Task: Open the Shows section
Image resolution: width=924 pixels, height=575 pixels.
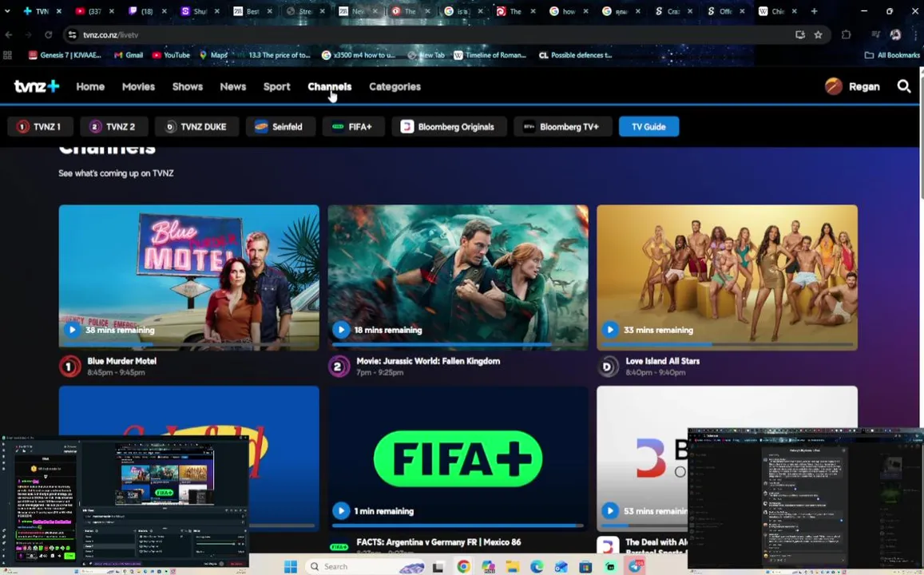Action: point(188,86)
